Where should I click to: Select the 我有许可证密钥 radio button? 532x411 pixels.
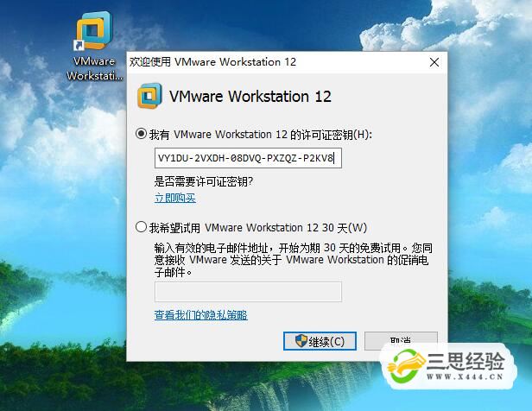(x=141, y=134)
